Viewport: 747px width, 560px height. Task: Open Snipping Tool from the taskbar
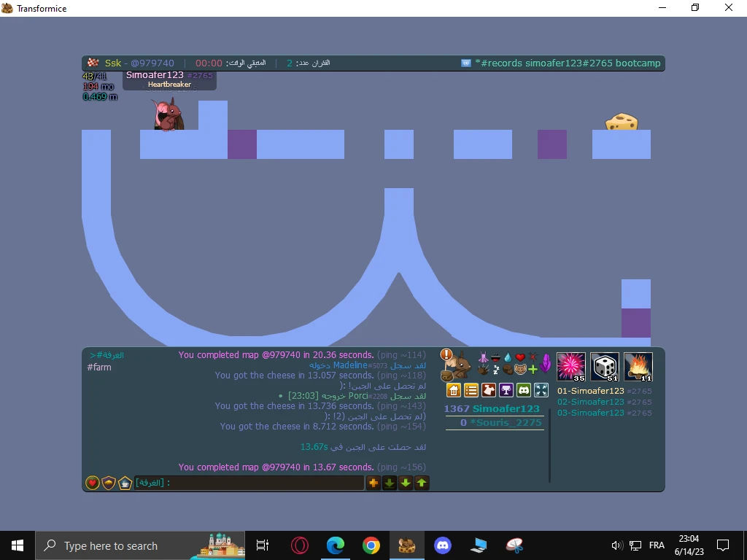tap(514, 545)
